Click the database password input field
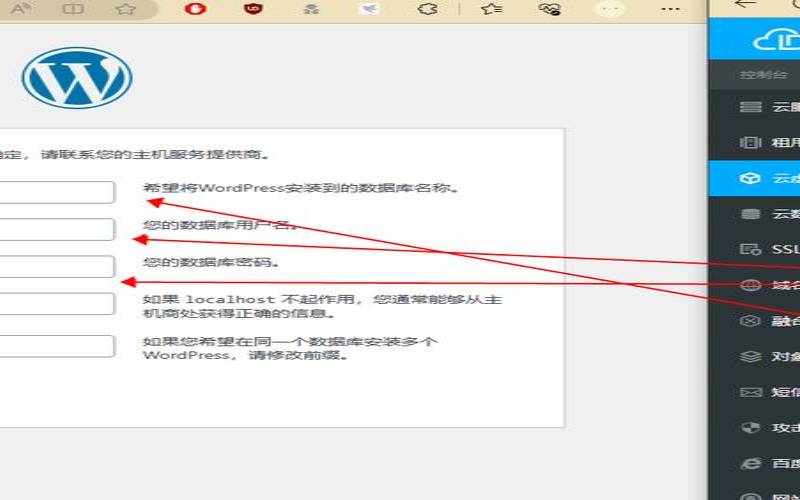Viewport: 800px width, 500px height. pos(57,266)
